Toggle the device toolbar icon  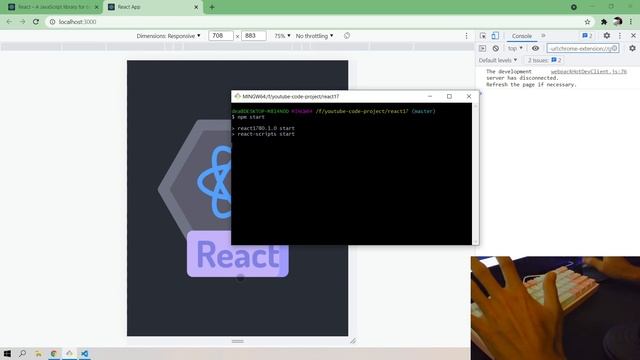(495, 36)
